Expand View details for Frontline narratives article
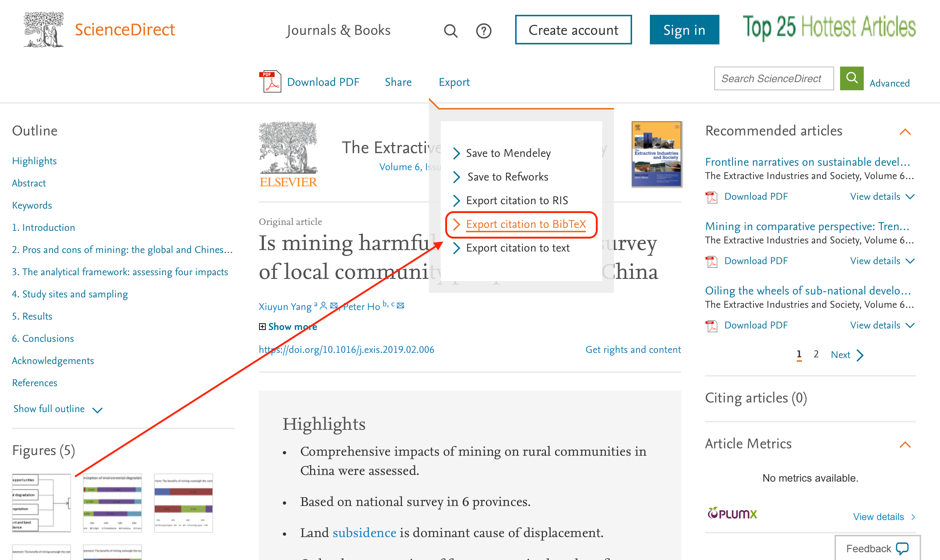940x560 pixels. coord(882,196)
